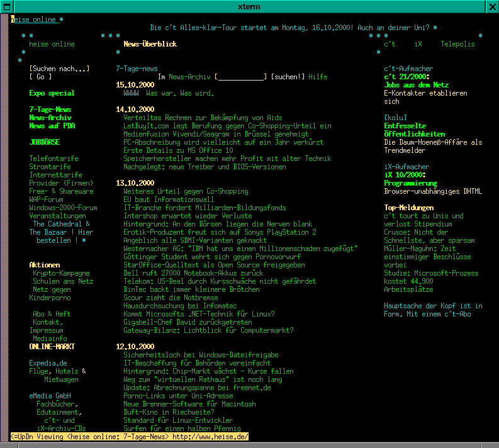Click the News-Archiv blank text input
This screenshot has width=499, height=448.
point(240,77)
